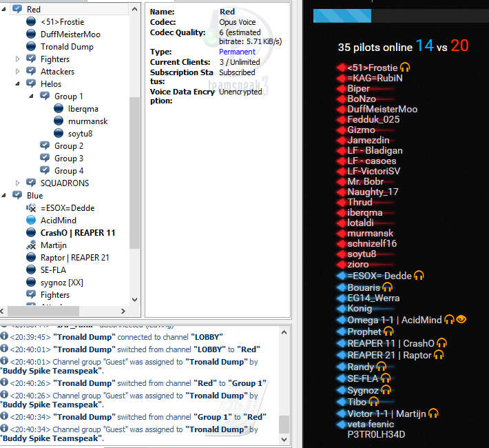
Task: Collapse the Group 1 channel node
Action: coord(31,96)
